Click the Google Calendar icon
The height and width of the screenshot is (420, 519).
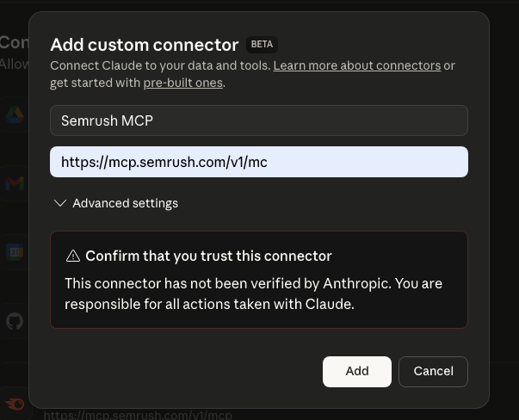15,252
